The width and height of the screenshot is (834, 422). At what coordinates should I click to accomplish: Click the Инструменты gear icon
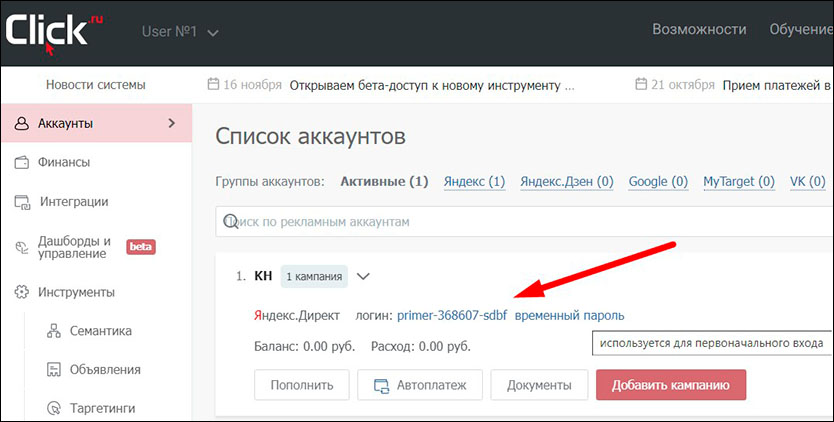click(21, 292)
